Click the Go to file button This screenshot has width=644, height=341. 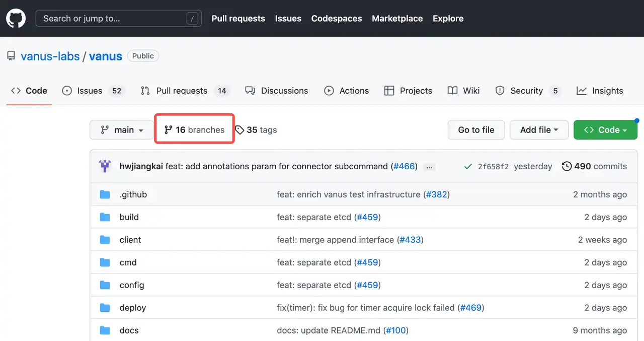[x=476, y=130]
